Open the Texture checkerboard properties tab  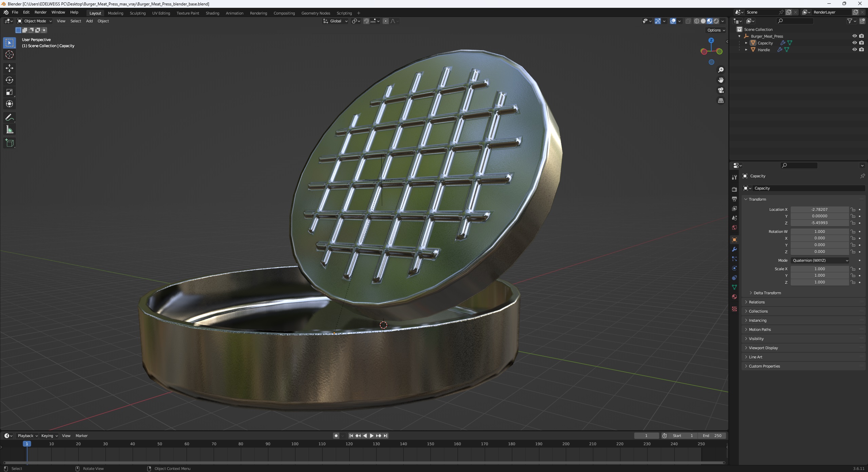click(x=734, y=309)
